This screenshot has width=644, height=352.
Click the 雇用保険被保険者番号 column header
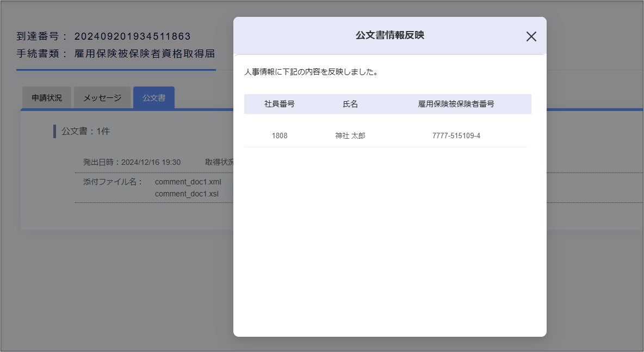(x=456, y=104)
